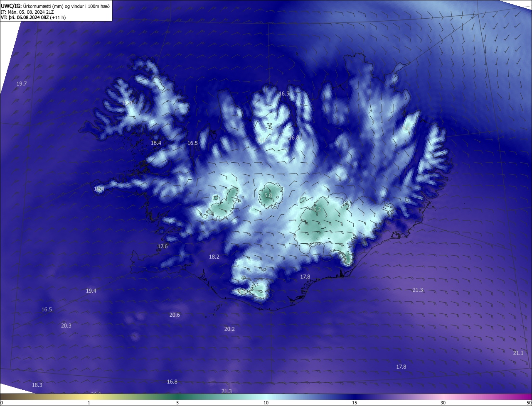The image size is (532, 406).
Task: Click the 16.4 value label on the map
Action: click(x=156, y=143)
